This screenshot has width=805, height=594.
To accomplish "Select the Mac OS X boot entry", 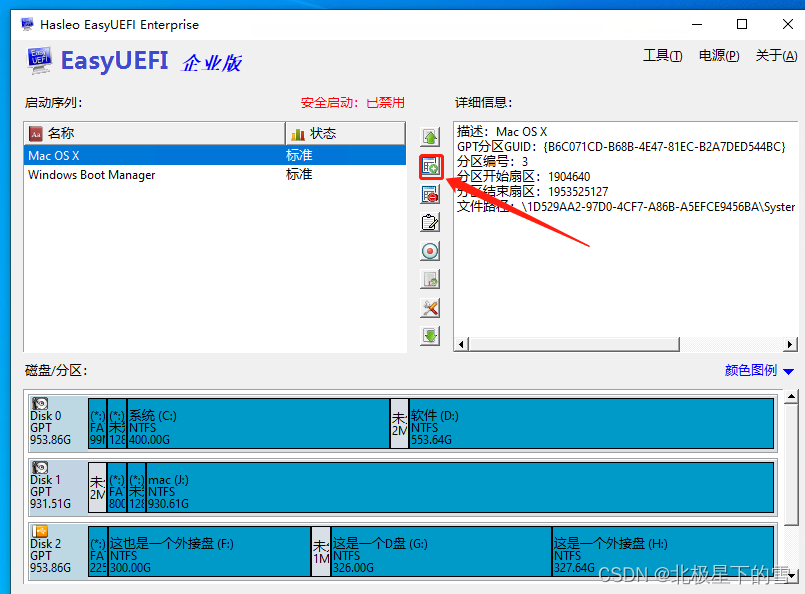I will pos(215,156).
